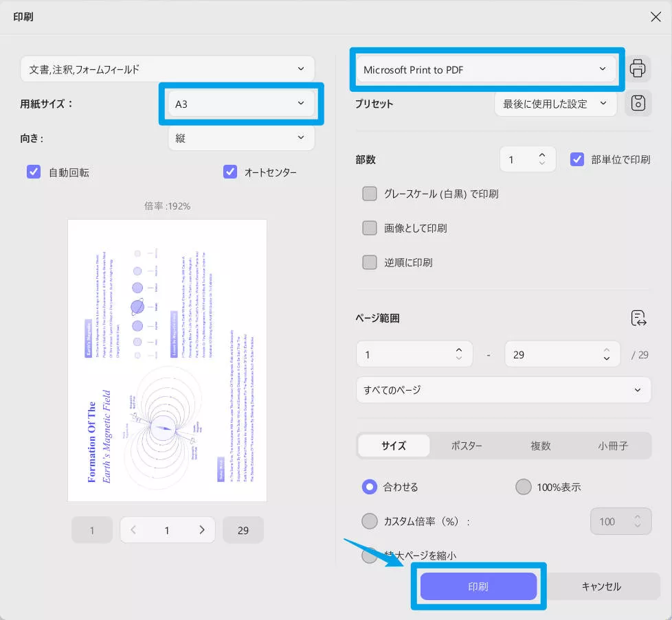Save current settings as preset using floppy icon
The image size is (672, 620).
click(x=638, y=103)
